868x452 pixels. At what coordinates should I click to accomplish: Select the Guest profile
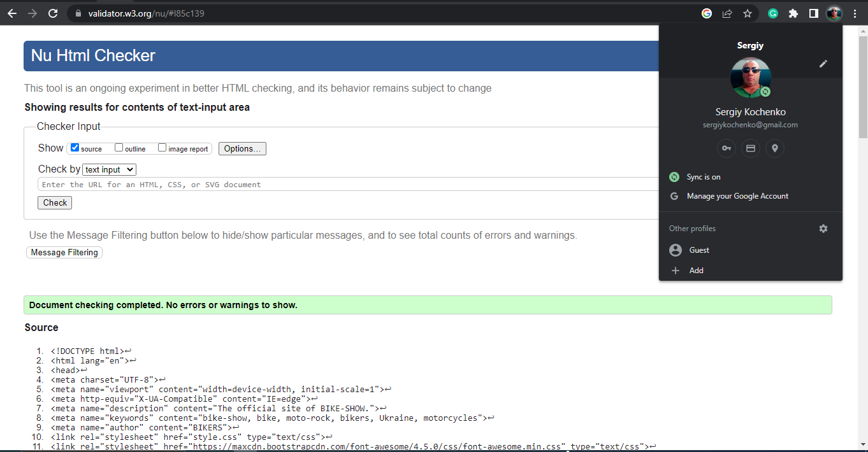coord(751,250)
